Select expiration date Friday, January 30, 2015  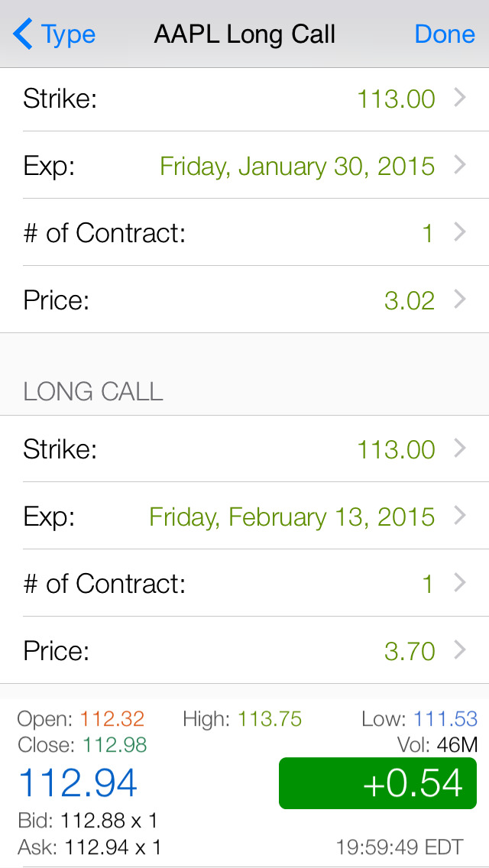[x=297, y=166]
